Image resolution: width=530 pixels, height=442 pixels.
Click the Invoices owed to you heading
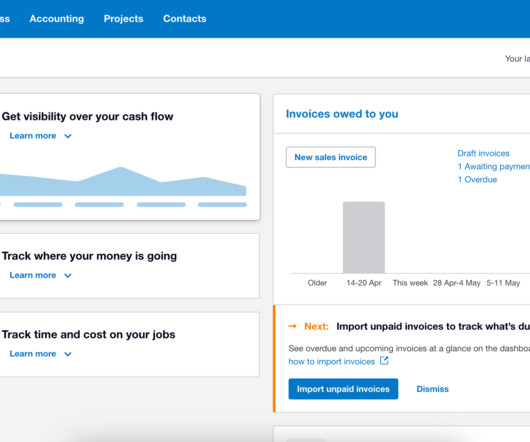(342, 114)
